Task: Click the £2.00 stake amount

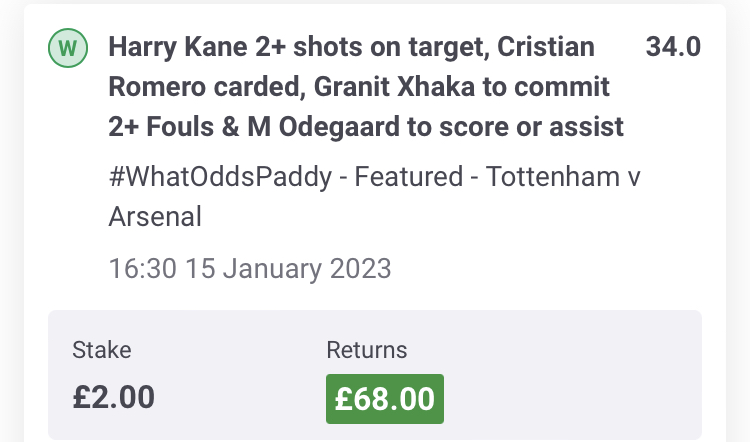Action: coord(113,397)
